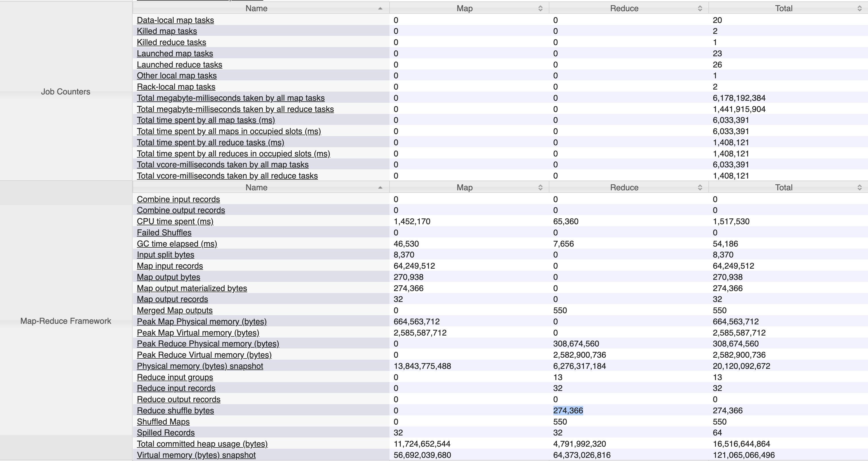Open Shuffled Maps counter link

[x=163, y=422]
